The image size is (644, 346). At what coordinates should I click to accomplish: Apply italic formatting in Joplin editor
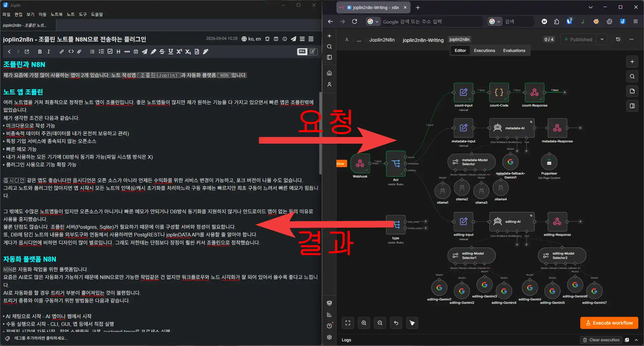tap(49, 52)
